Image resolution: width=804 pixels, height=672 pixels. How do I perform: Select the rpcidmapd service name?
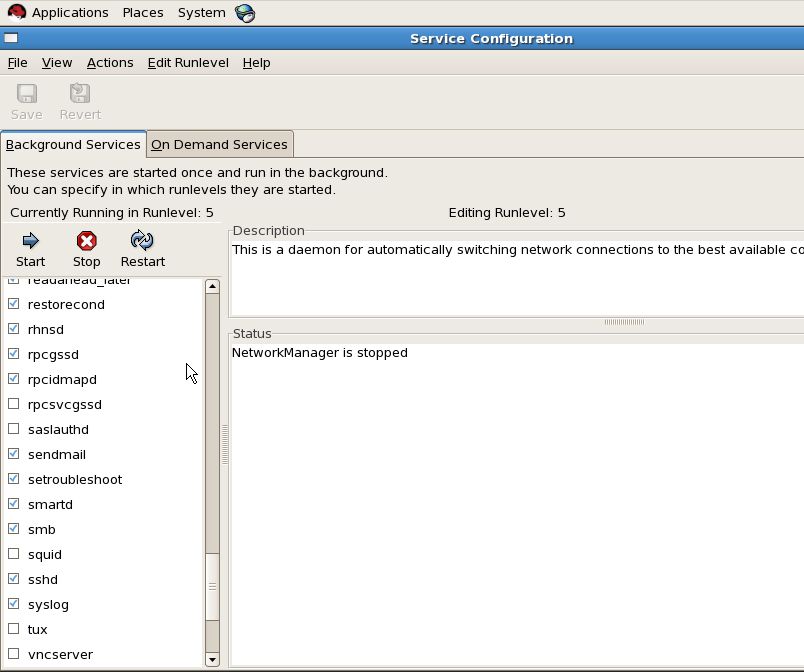click(x=62, y=380)
